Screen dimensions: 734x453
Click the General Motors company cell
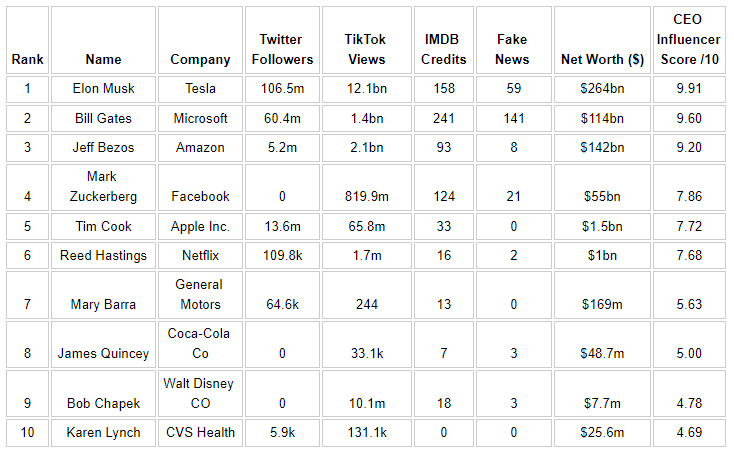[199, 294]
